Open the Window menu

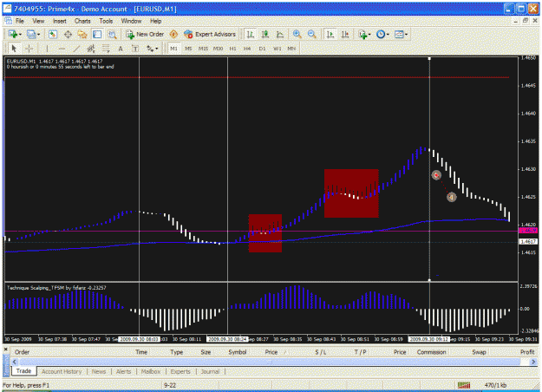tap(131, 21)
